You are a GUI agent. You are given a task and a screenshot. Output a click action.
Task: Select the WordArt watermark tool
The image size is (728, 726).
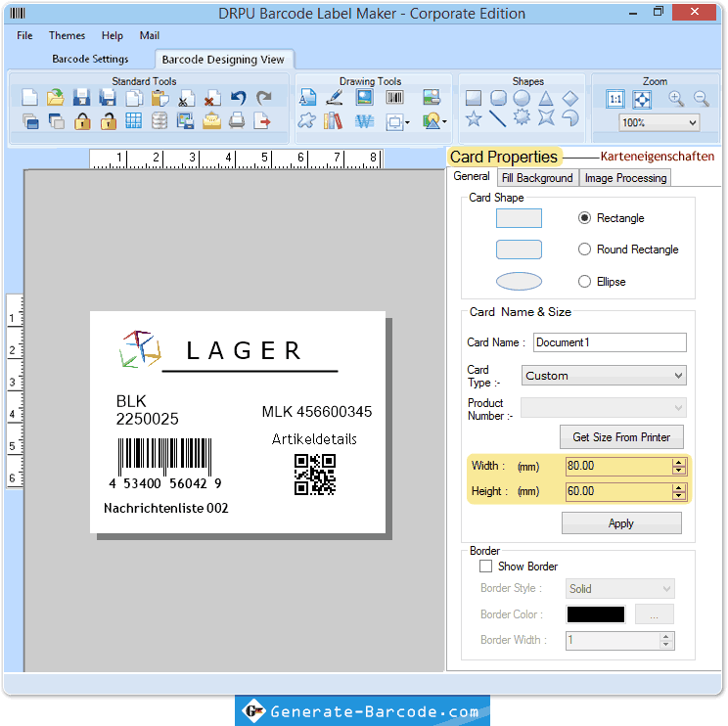click(364, 121)
